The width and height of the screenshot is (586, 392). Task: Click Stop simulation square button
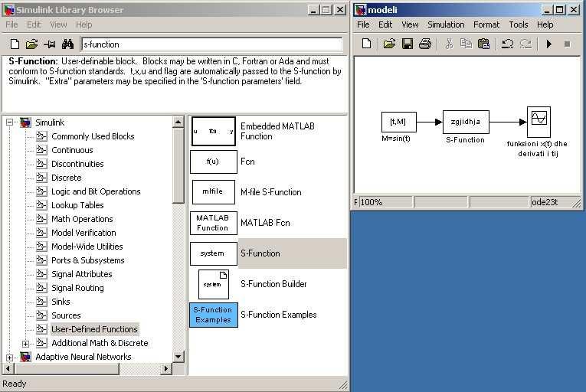coord(567,44)
